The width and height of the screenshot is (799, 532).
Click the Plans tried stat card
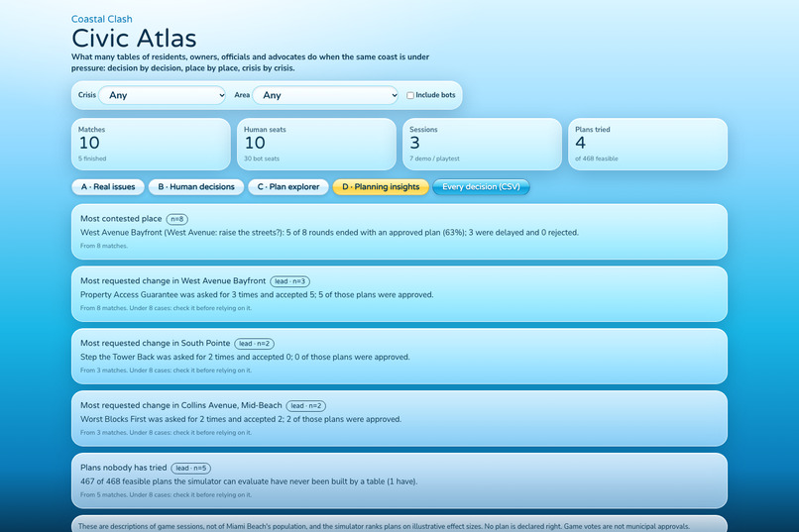pos(647,144)
